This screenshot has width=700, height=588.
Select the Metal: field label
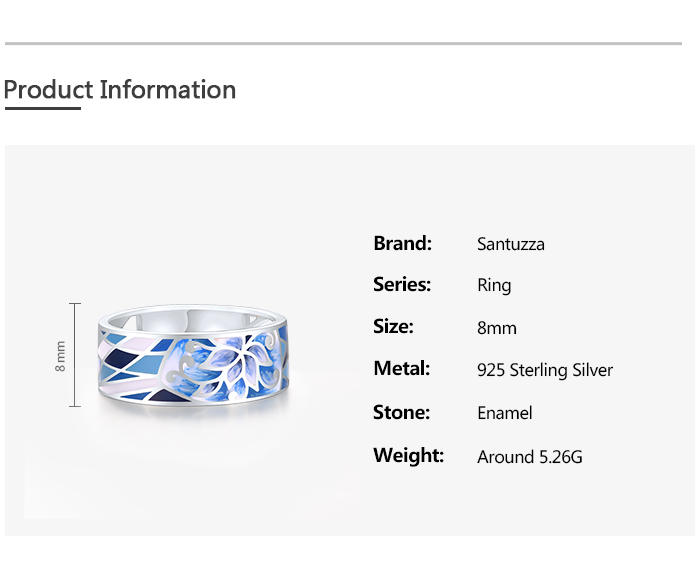click(401, 369)
